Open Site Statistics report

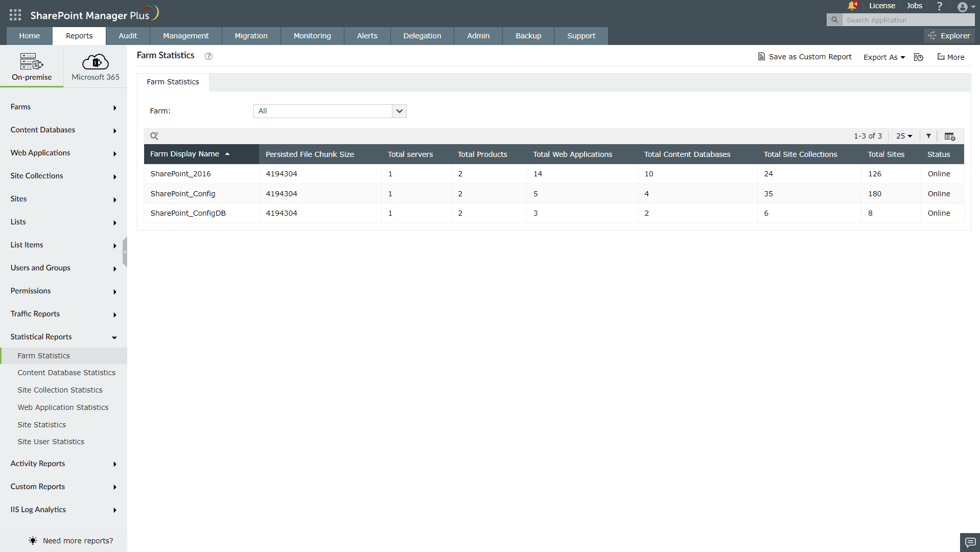point(41,425)
